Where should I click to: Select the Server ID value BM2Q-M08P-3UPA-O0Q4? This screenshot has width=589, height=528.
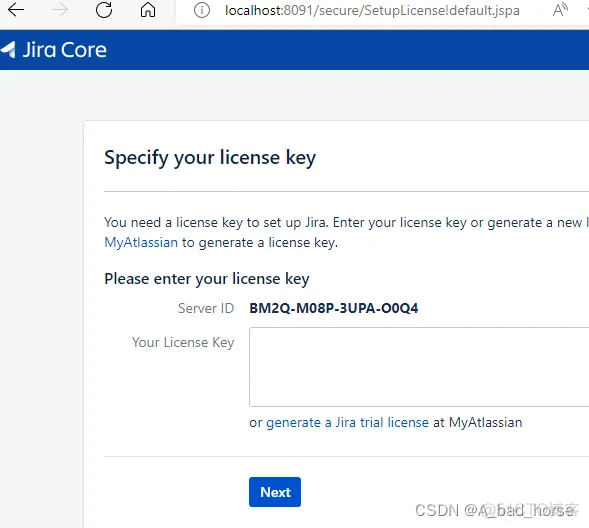[334, 308]
